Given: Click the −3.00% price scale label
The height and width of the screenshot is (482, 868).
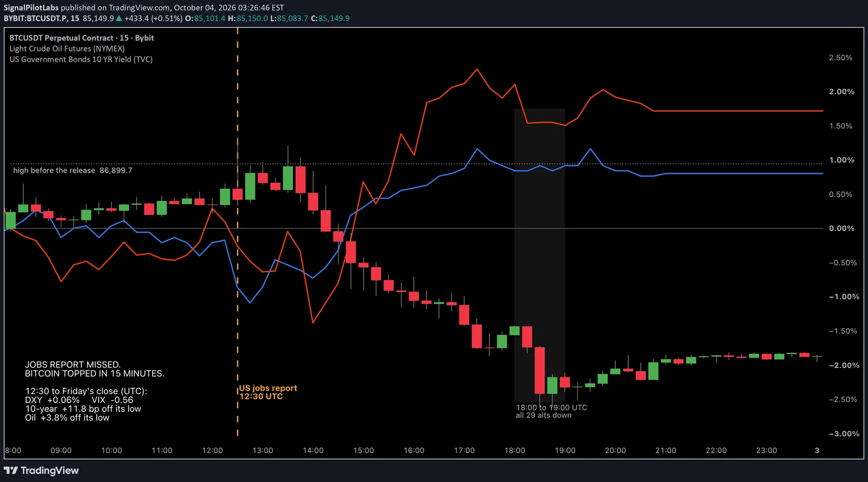Looking at the screenshot, I should coord(844,434).
